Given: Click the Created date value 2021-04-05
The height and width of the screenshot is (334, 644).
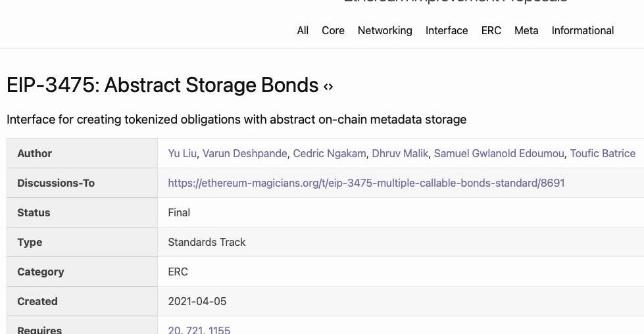Looking at the screenshot, I should tap(197, 301).
